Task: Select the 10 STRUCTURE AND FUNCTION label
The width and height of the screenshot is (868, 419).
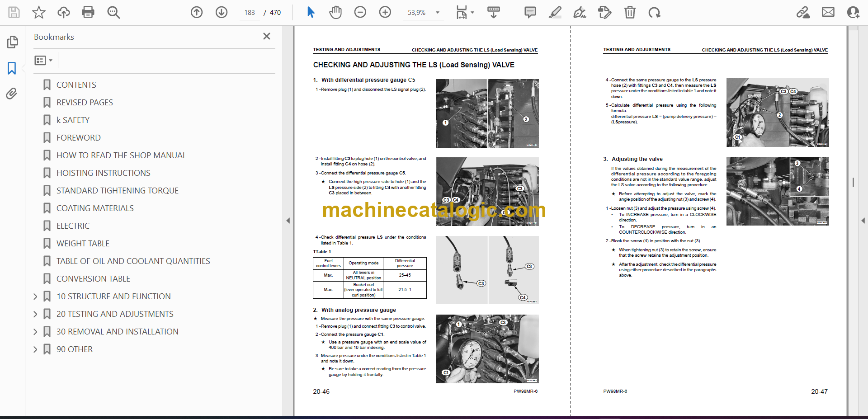Action: coord(113,297)
